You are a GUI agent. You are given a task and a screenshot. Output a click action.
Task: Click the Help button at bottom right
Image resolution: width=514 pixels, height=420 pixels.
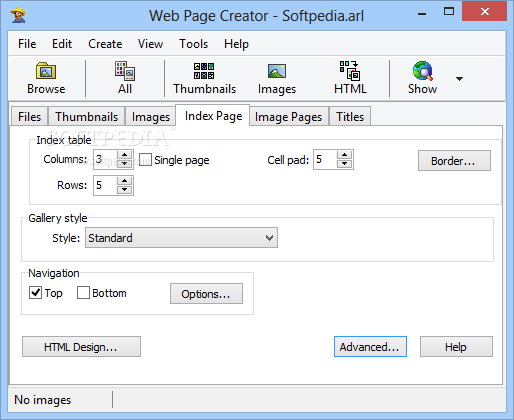pos(456,347)
